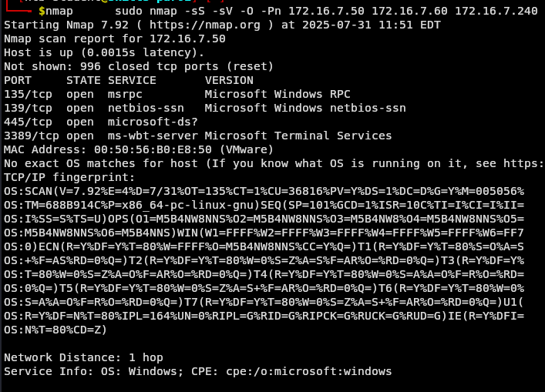
Task: Click the 172.16.7.240 target argument
Action: (x=496, y=11)
